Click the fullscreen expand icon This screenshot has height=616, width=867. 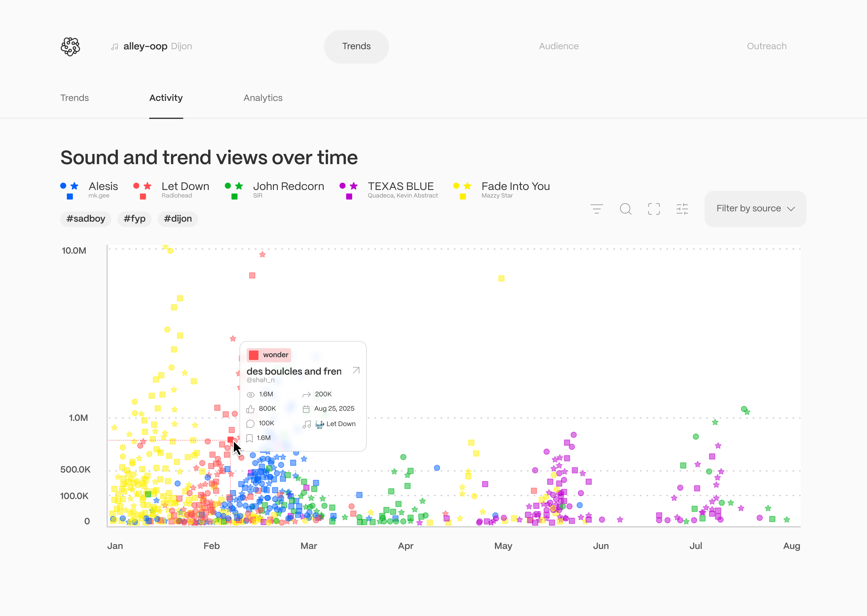pos(654,209)
